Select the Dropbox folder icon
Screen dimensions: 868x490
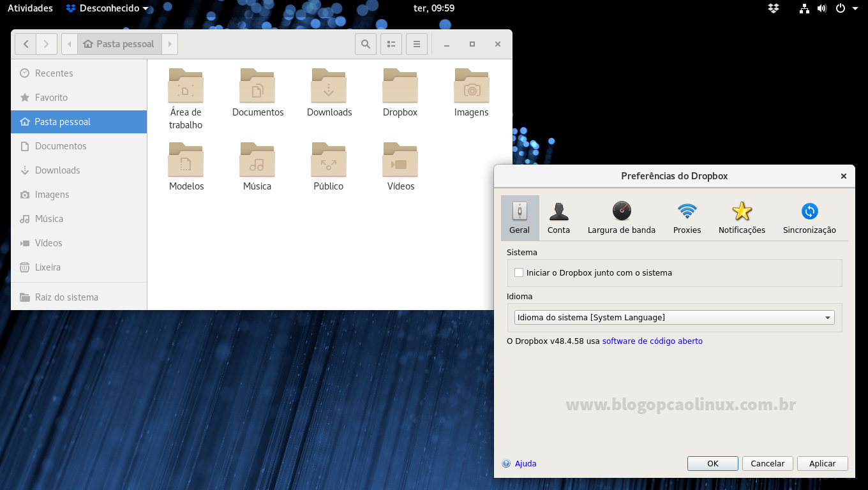(400, 85)
